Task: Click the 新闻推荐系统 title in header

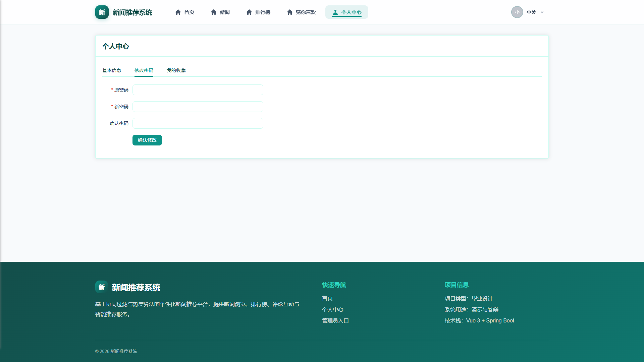Action: pos(132,12)
